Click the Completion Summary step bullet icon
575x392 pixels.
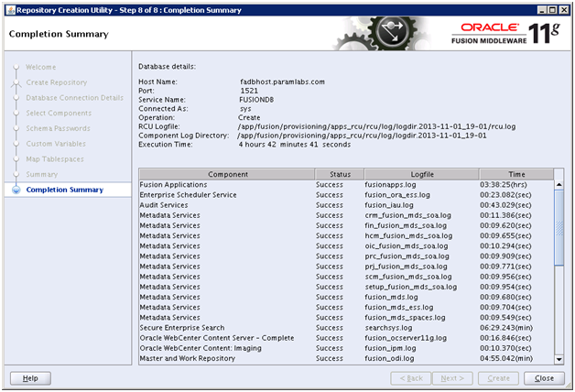(16, 190)
